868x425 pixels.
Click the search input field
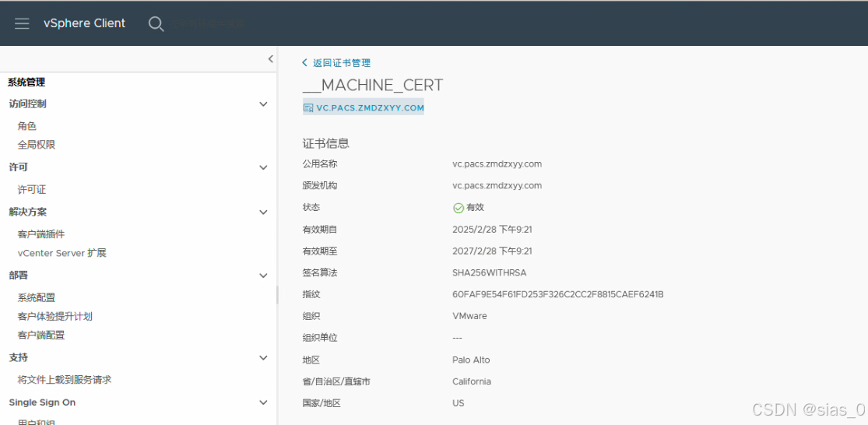pos(206,24)
